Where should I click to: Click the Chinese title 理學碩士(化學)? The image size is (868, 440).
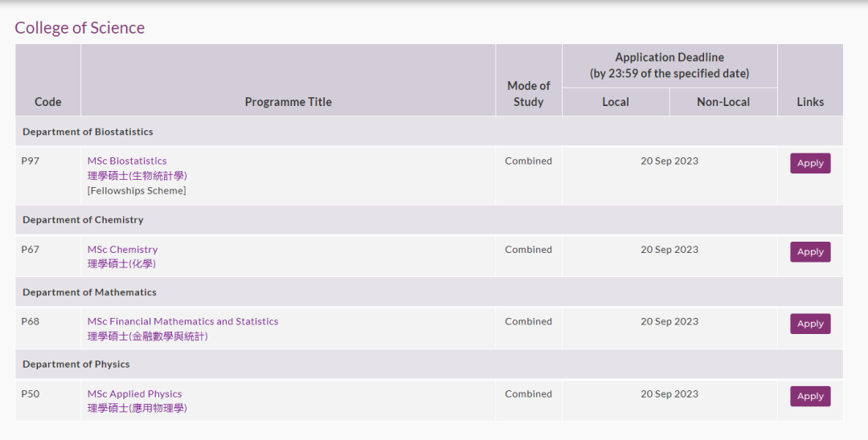(x=121, y=263)
